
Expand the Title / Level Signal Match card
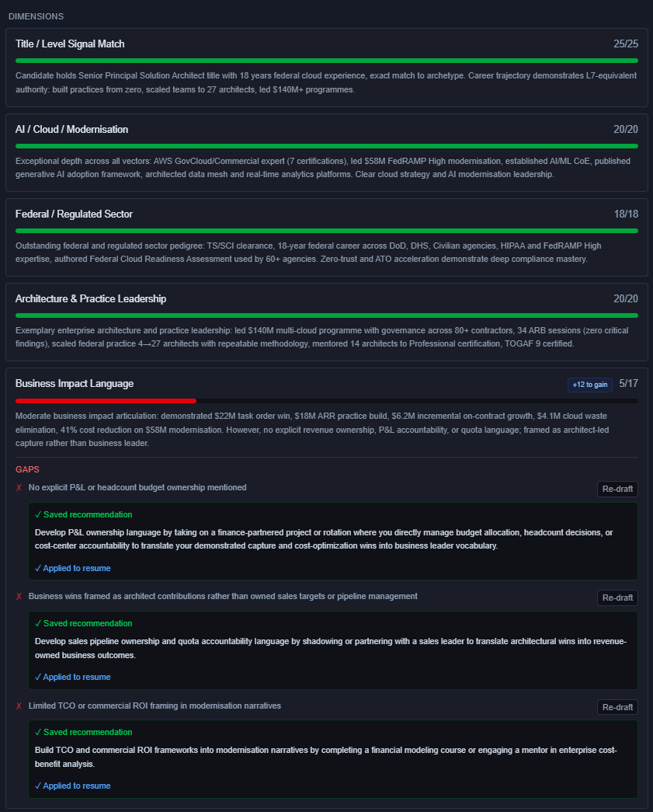point(326,68)
